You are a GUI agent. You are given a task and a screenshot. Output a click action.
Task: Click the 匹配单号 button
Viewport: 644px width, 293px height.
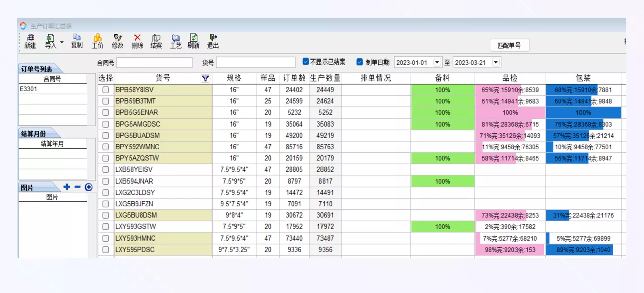coord(509,45)
